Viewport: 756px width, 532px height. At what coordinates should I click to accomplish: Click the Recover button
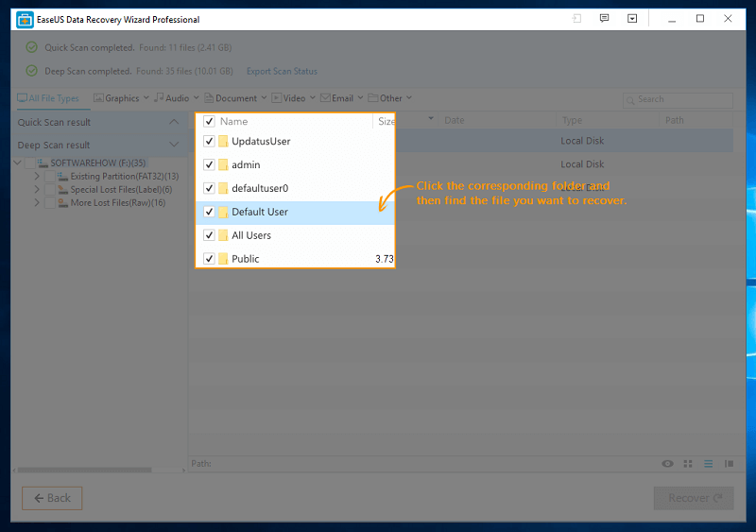(x=694, y=498)
